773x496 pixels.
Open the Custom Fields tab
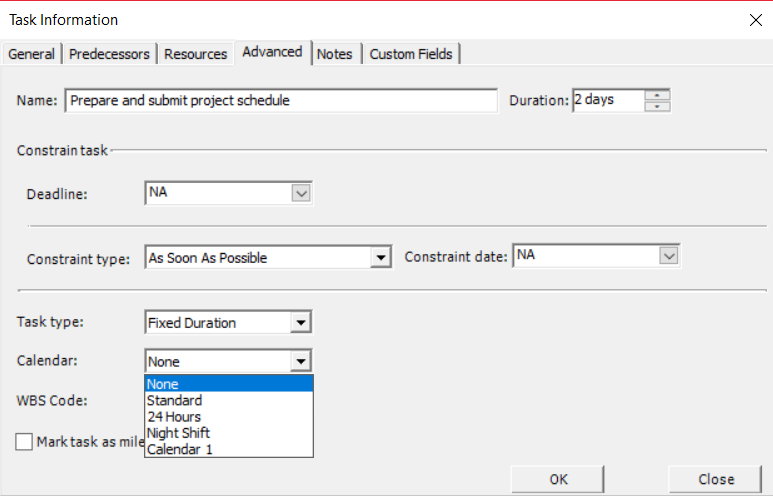click(411, 54)
